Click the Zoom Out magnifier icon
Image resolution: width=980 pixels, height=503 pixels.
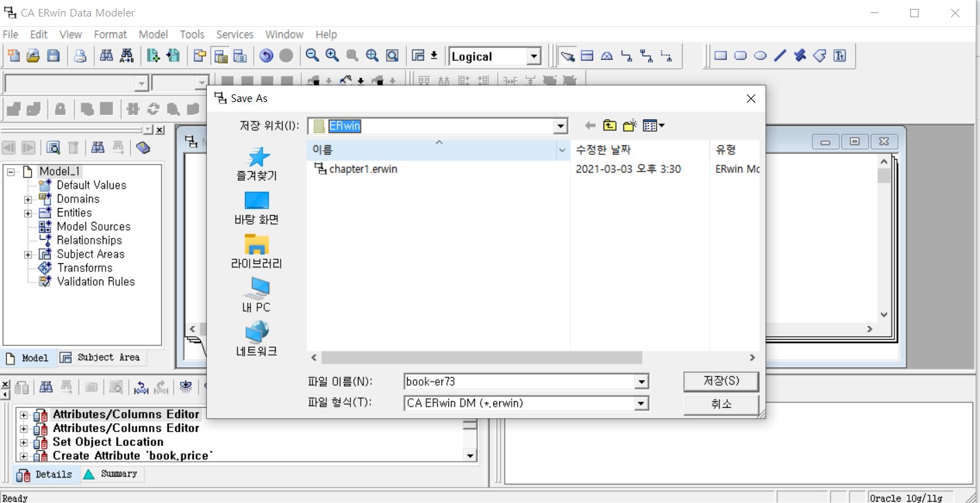(312, 56)
